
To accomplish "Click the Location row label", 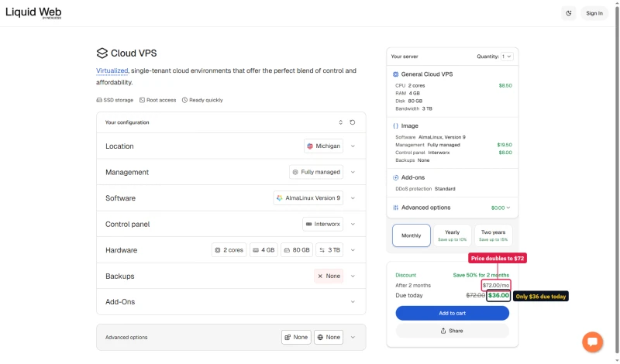I will click(119, 146).
